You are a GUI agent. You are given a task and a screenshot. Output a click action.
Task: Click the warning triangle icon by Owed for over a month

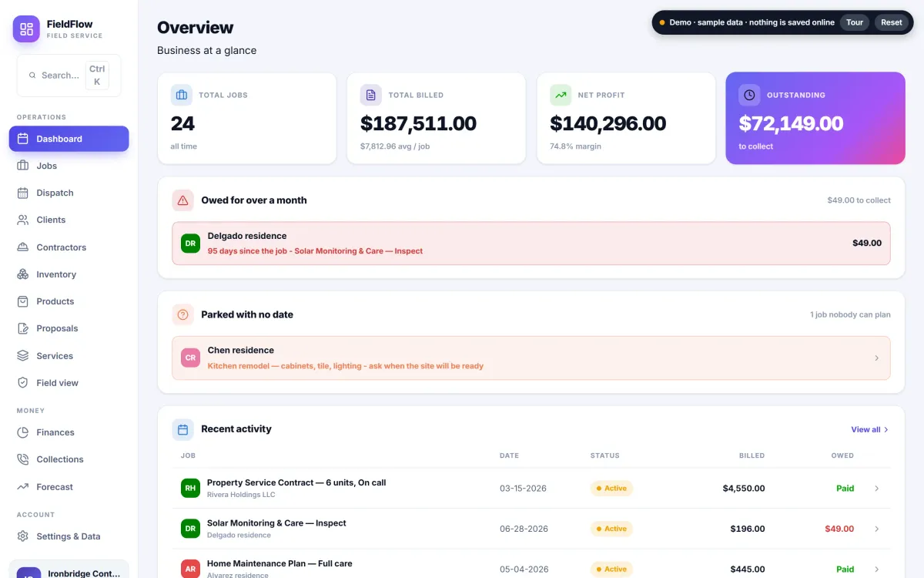point(182,200)
